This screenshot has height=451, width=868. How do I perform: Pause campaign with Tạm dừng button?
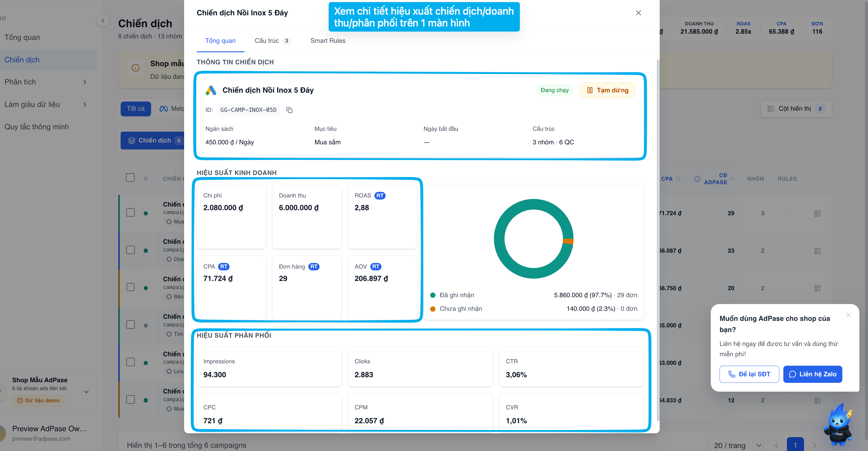tap(607, 90)
